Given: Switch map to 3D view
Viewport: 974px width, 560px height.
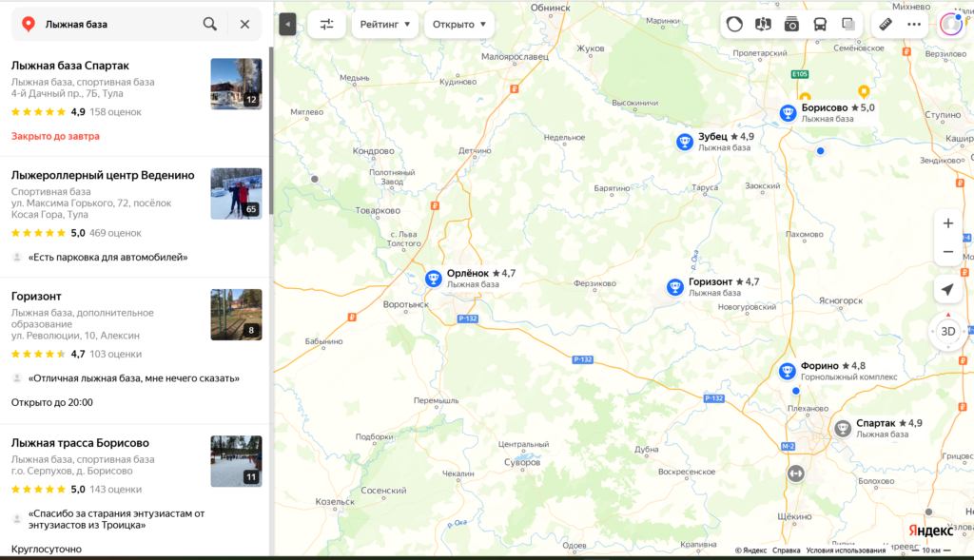Looking at the screenshot, I should (946, 333).
